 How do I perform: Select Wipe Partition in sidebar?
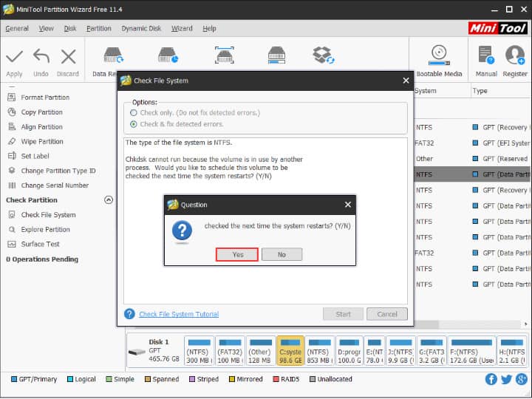tap(42, 141)
